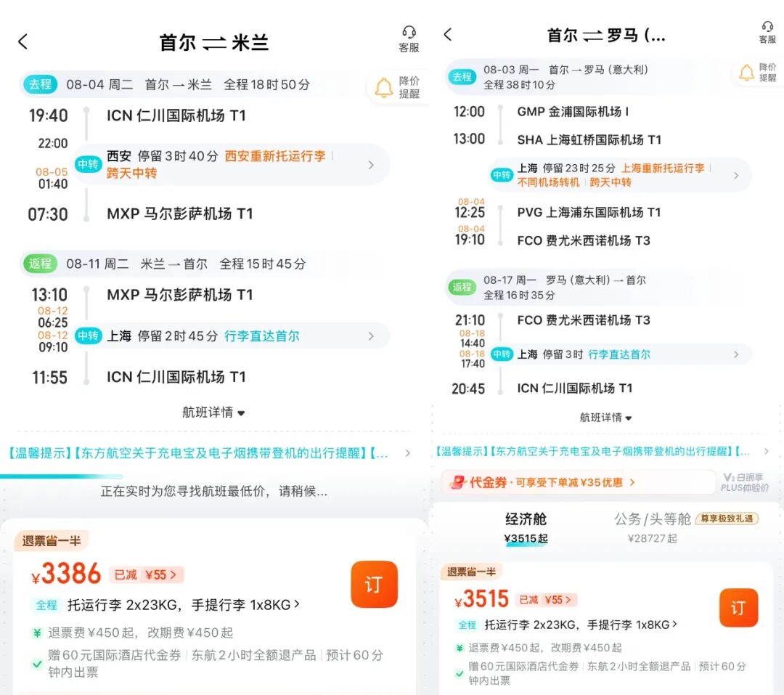
Task: Switch to the 公务/头等舱 tab
Action: (652, 527)
